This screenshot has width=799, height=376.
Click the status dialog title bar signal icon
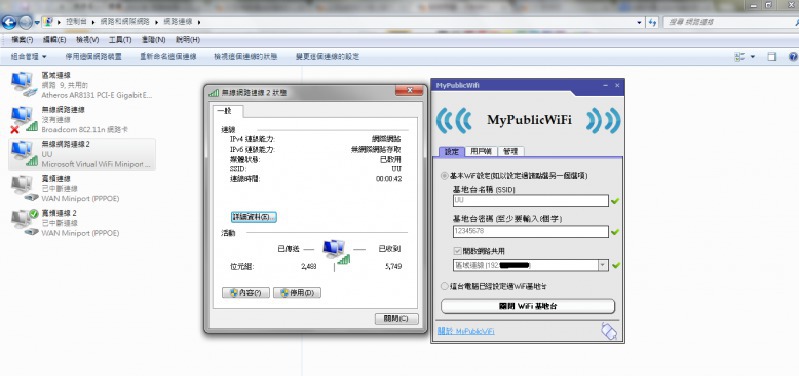214,93
